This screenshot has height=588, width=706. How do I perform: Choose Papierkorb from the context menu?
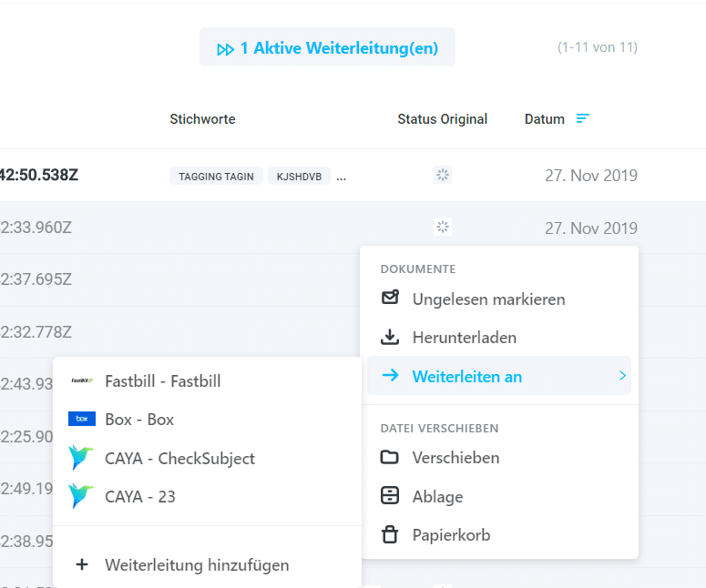coord(499,535)
